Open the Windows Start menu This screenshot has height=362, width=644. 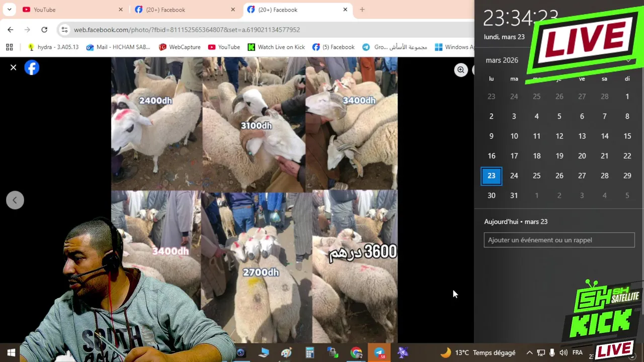(11, 352)
